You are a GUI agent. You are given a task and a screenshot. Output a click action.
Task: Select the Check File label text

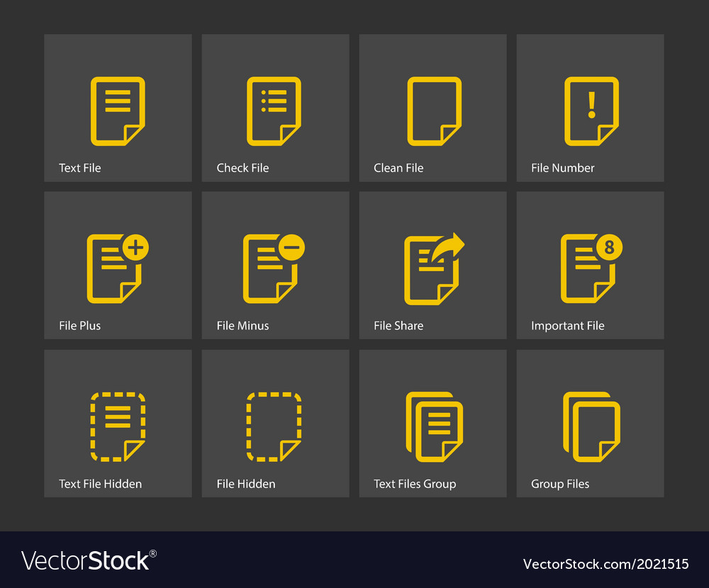click(242, 168)
